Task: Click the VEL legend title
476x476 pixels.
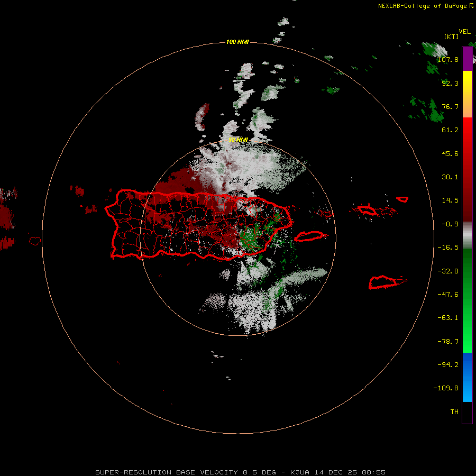Action: pos(464,32)
